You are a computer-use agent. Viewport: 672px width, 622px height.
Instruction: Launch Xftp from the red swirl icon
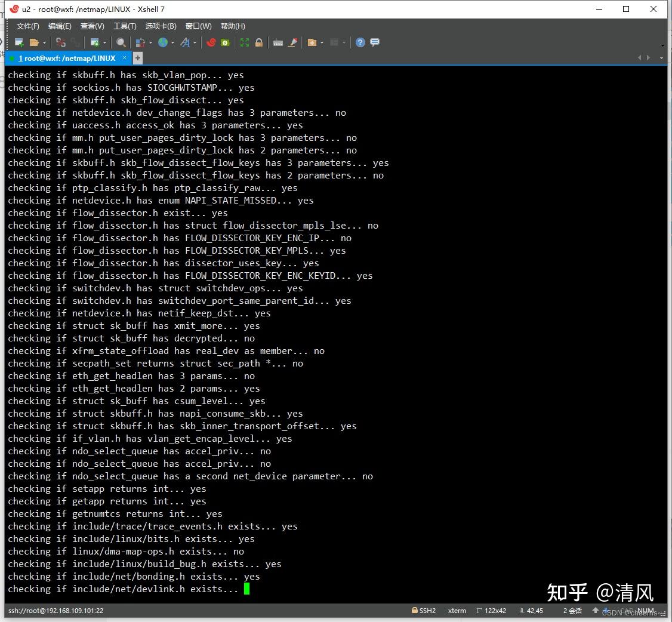[x=211, y=42]
